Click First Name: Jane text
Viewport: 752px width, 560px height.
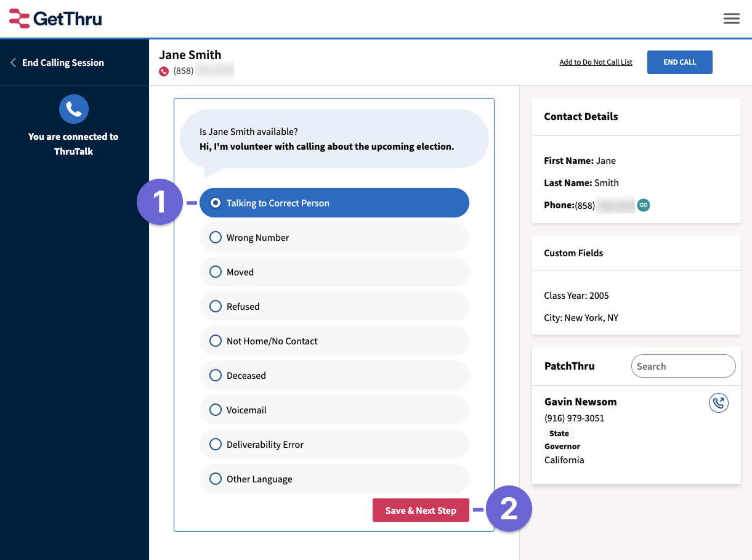coord(580,161)
